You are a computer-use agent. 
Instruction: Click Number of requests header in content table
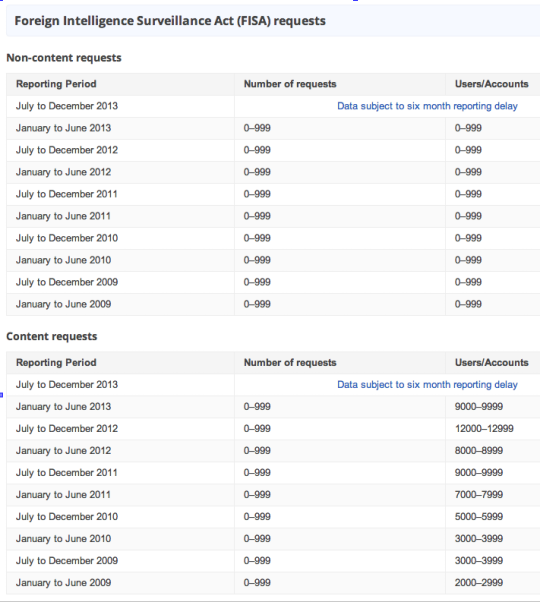point(290,362)
